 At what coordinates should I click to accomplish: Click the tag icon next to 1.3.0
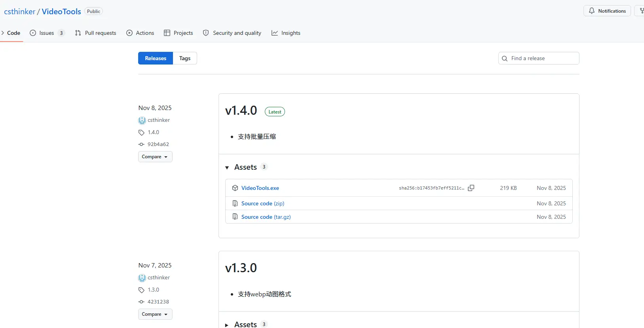click(x=141, y=290)
